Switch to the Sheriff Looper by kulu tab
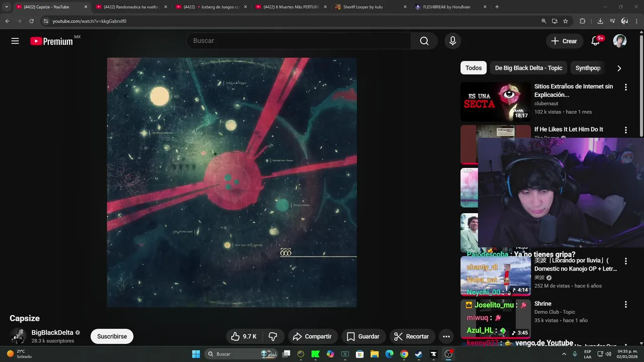This screenshot has height=362, width=644. pos(370,7)
